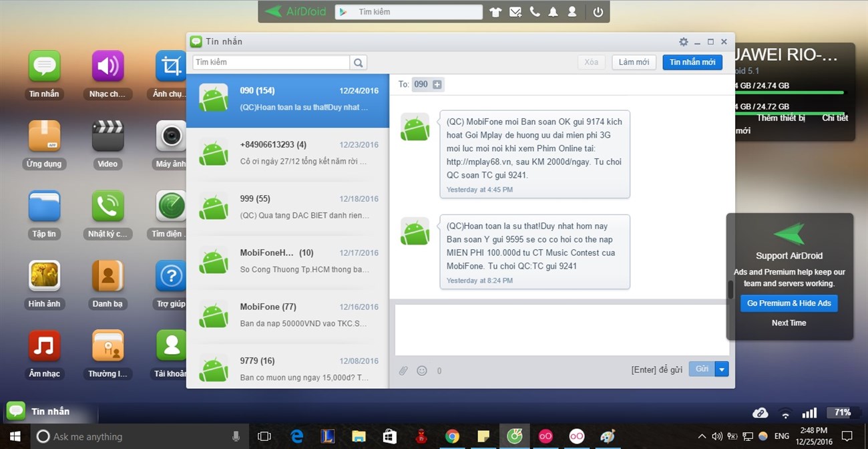Open the Windows Store taskbar icon

pos(390,436)
